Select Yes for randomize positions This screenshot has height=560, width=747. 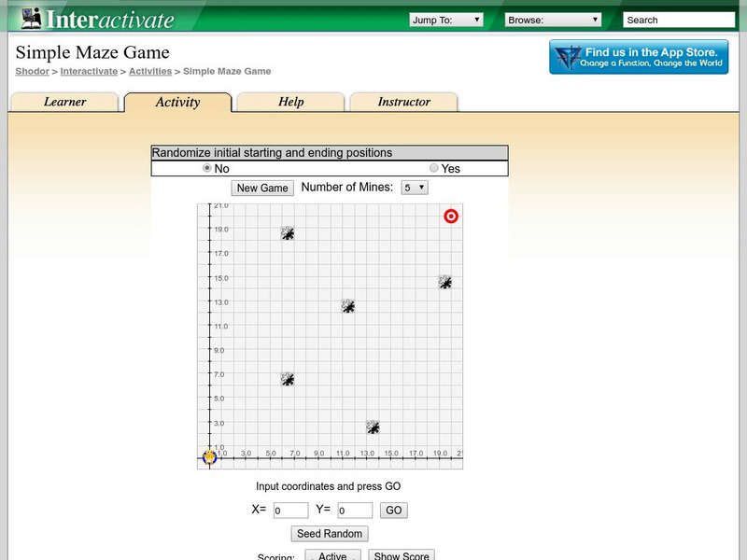tap(433, 168)
